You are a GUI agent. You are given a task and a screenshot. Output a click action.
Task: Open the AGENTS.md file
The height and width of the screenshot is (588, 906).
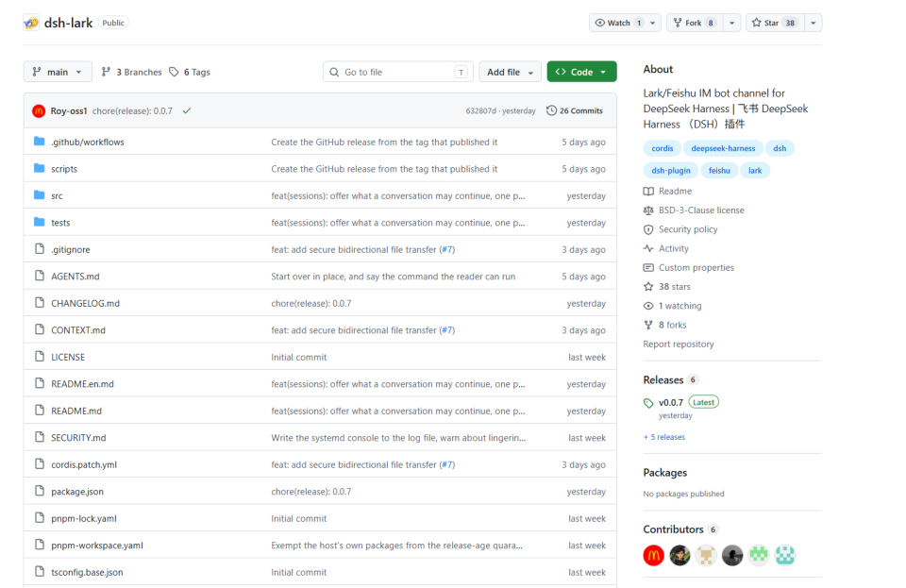coord(75,277)
